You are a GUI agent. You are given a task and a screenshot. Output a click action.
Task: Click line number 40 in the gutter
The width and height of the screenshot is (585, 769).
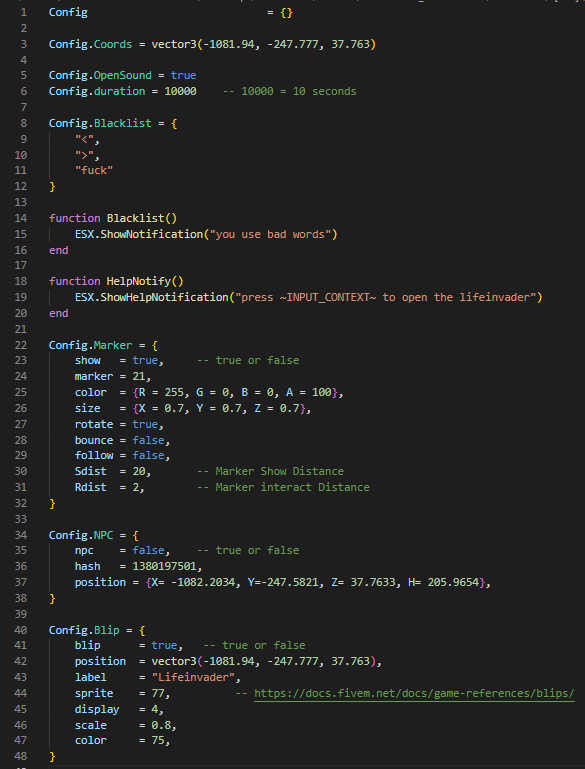tap(21, 630)
